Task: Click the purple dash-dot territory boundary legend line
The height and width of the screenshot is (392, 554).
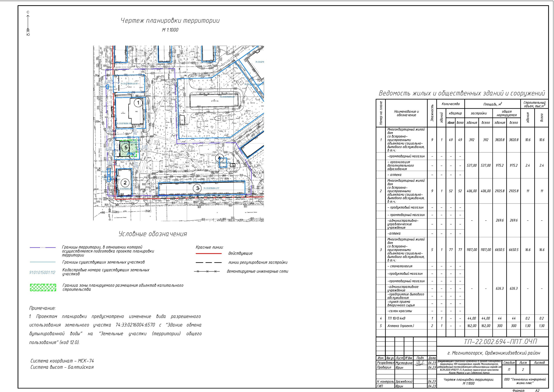Action: click(x=42, y=247)
